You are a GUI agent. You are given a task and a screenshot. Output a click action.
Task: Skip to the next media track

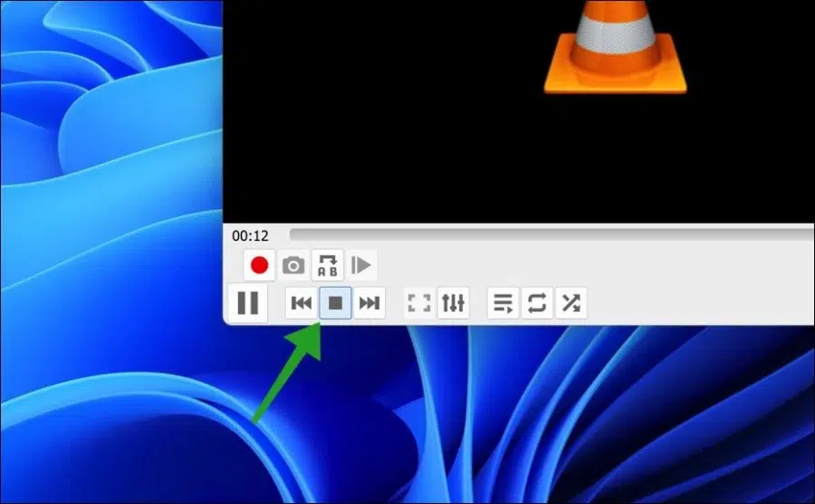(x=369, y=302)
